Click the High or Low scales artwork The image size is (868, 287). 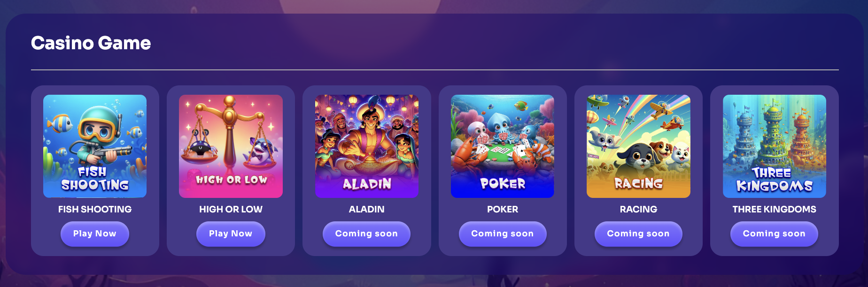click(x=231, y=146)
